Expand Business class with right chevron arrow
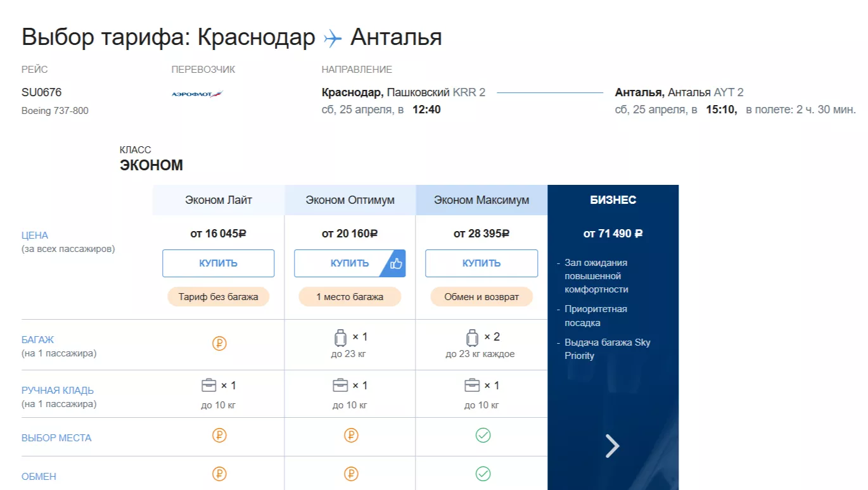Image resolution: width=868 pixels, height=490 pixels. pos(612,446)
